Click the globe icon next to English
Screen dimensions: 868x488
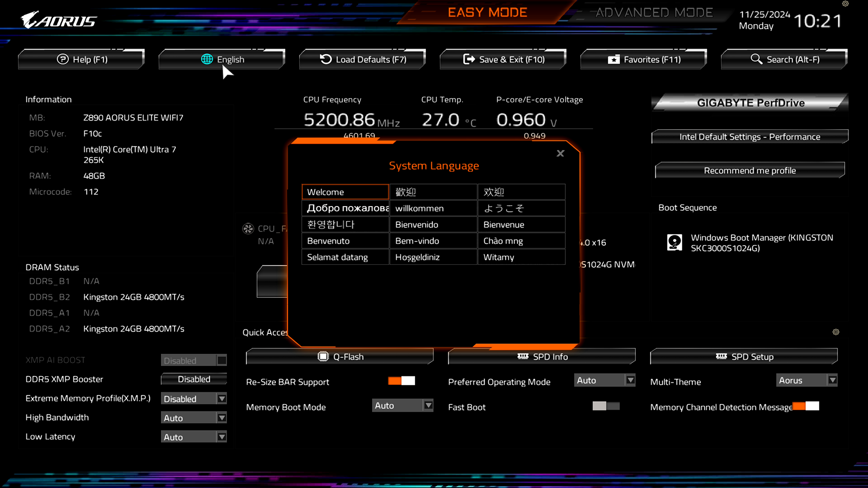tap(207, 59)
